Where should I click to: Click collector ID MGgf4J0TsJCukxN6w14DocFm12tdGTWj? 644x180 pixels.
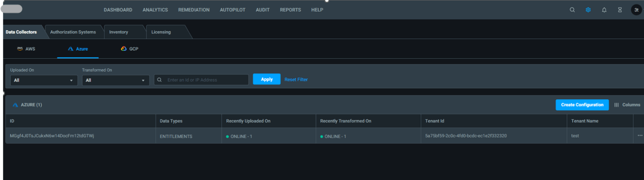(x=52, y=136)
